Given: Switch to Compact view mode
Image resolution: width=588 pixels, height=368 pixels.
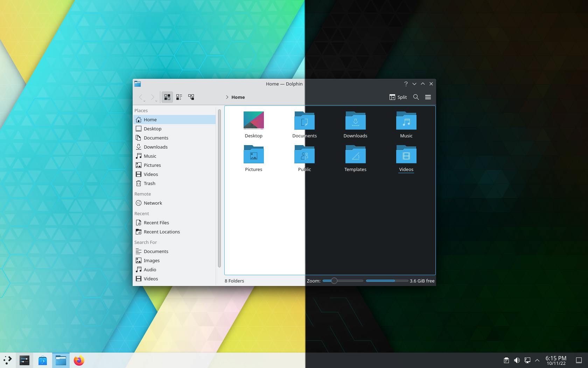Looking at the screenshot, I should pos(191,97).
